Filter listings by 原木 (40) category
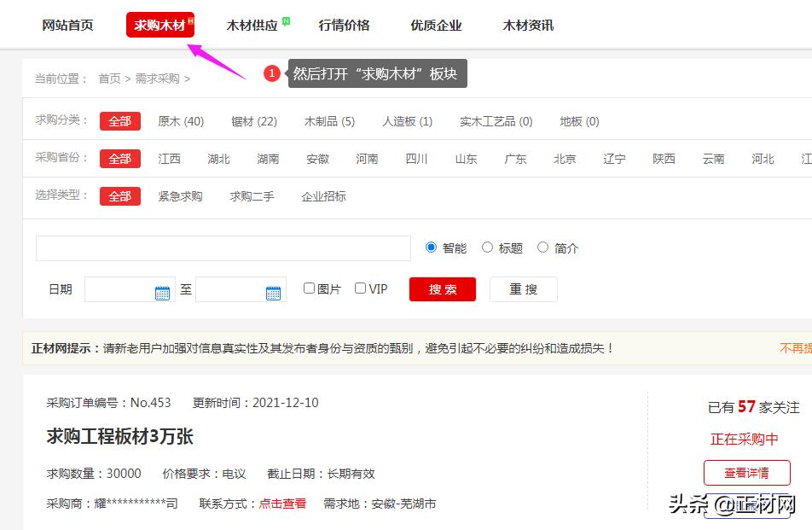Image resolution: width=812 pixels, height=530 pixels. click(181, 121)
